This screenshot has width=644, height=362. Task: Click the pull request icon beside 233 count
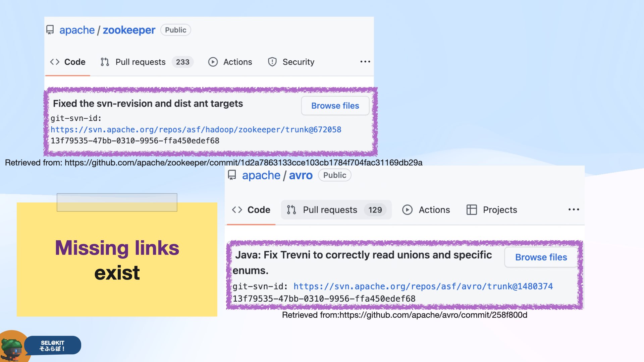click(x=105, y=62)
